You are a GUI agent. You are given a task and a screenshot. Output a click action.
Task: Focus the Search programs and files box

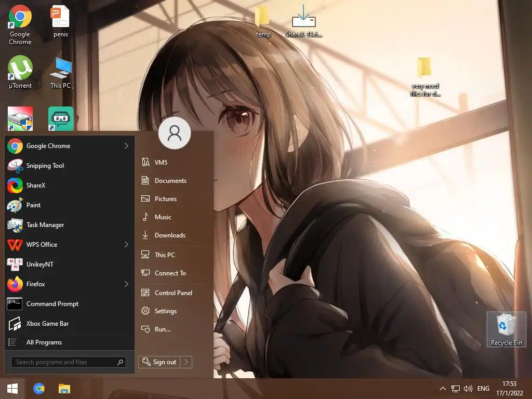pyautogui.click(x=69, y=362)
